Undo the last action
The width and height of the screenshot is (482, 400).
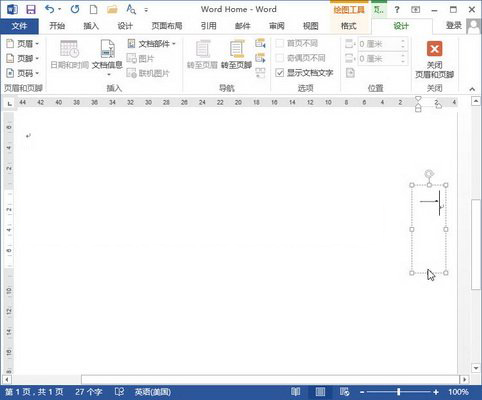coord(50,9)
